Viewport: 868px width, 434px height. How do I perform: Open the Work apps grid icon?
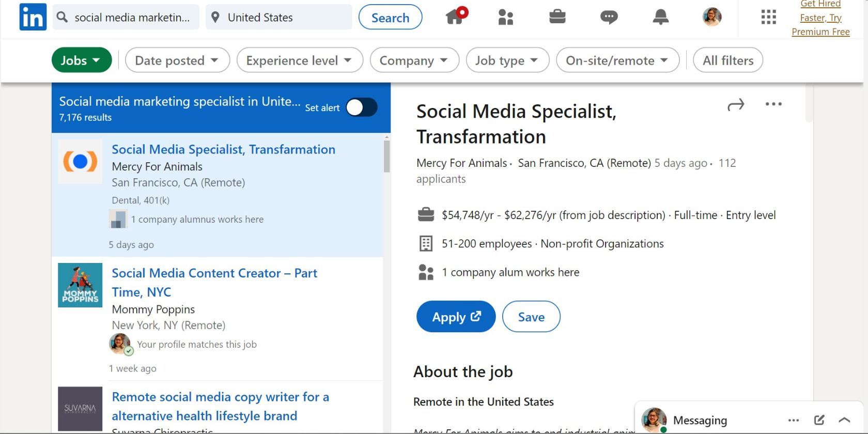[768, 17]
